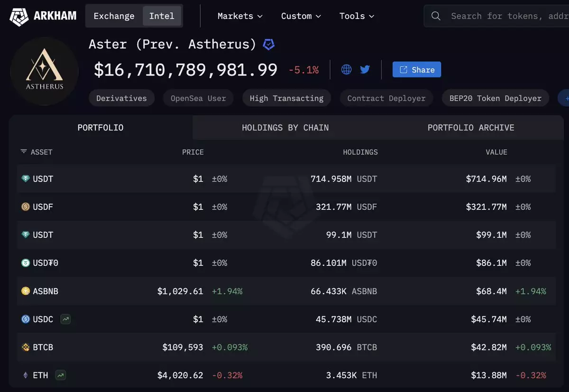
Task: Switch to the Exchange mode toggle
Action: click(x=114, y=16)
